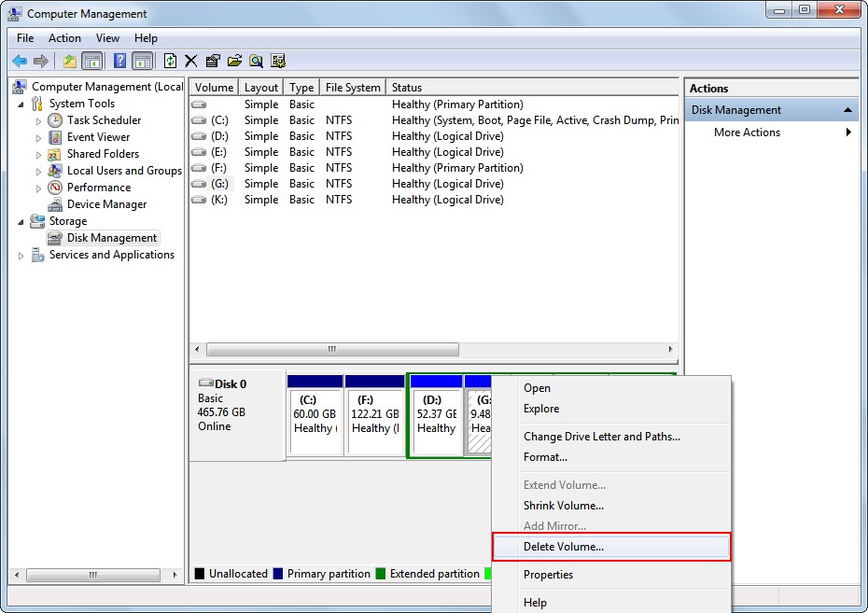This screenshot has height=613, width=868.
Task: Click the Open folder toolbar icon
Action: 234,61
